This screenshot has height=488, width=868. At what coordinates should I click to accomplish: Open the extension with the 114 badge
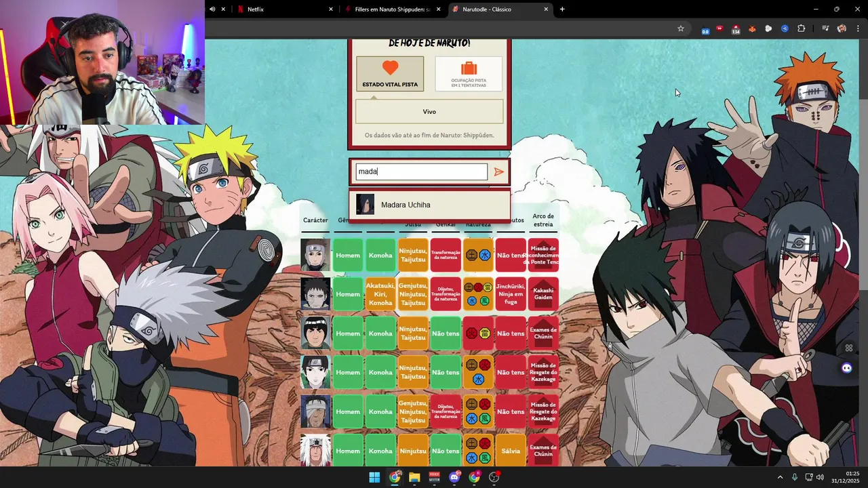coord(736,29)
